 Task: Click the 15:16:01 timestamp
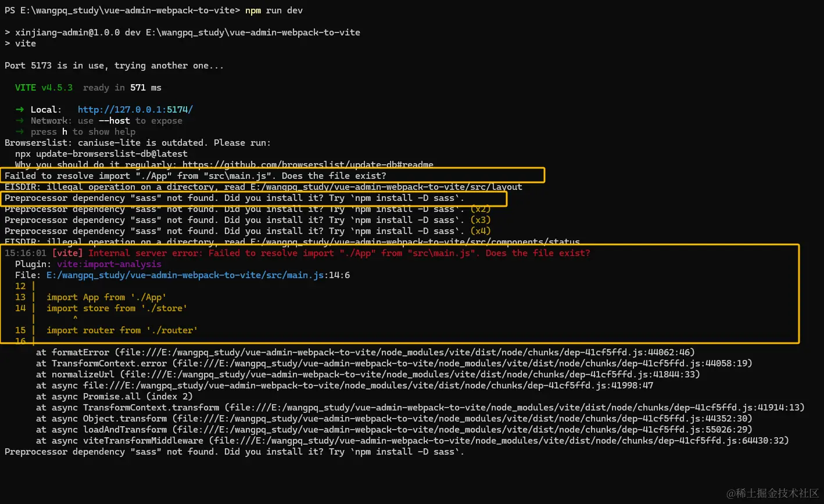point(26,253)
